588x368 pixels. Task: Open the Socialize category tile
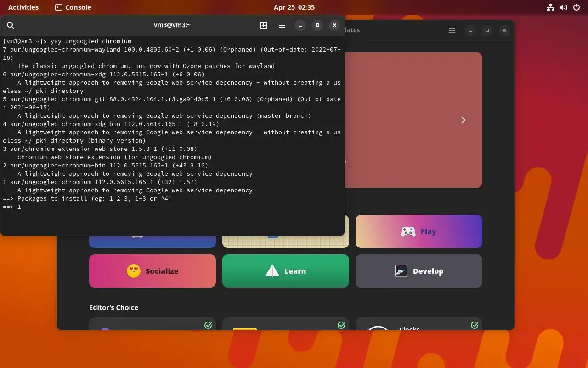pos(153,271)
